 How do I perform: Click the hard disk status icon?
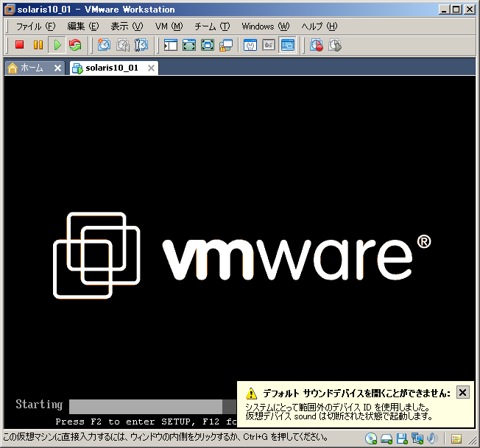[x=387, y=439]
